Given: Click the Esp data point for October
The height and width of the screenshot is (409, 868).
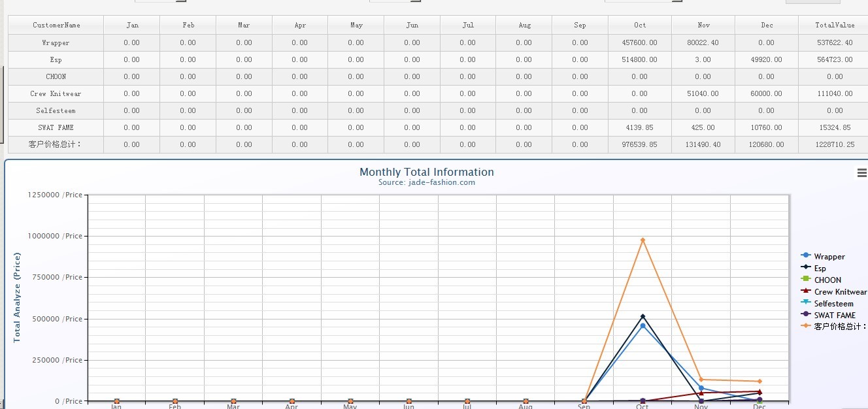Looking at the screenshot, I should point(643,316).
